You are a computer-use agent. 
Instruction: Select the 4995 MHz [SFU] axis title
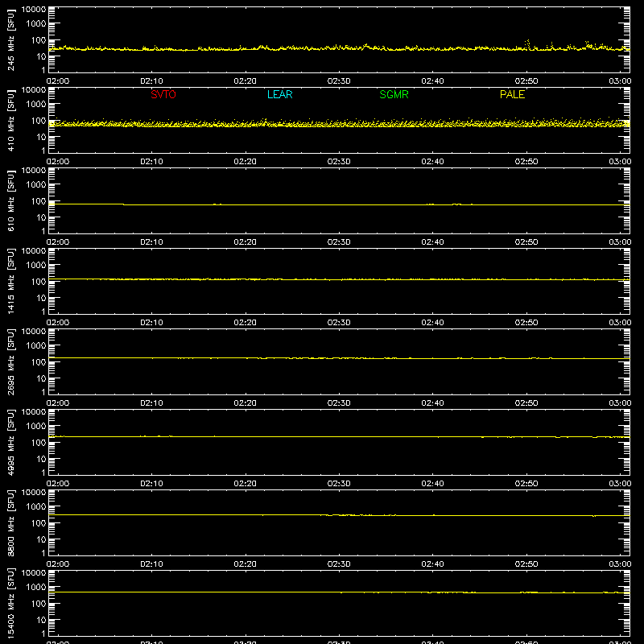click(10, 442)
